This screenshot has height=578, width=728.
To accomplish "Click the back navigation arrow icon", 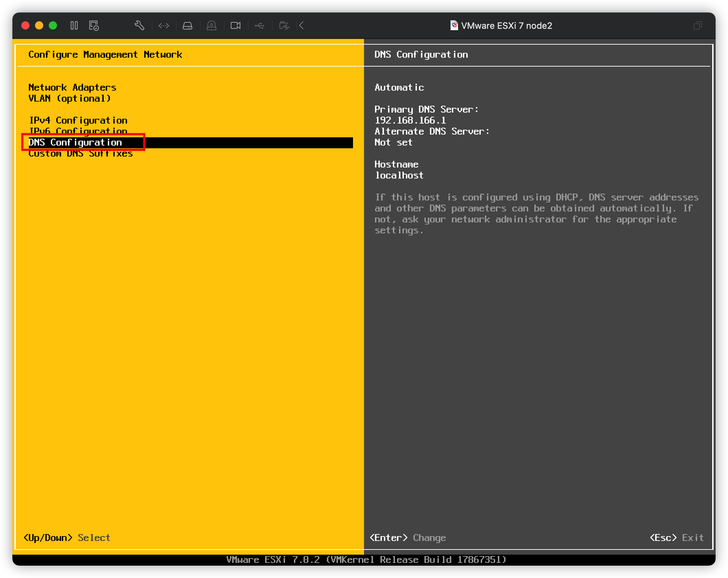I will (302, 25).
